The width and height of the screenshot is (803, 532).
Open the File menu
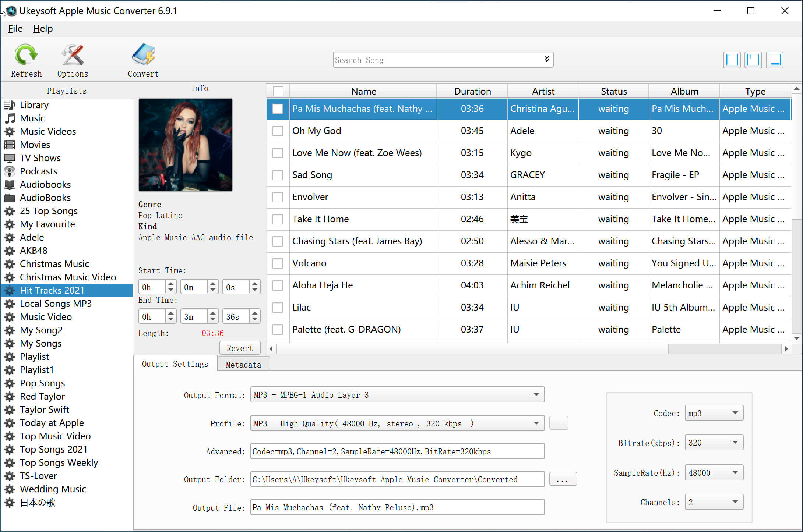15,27
